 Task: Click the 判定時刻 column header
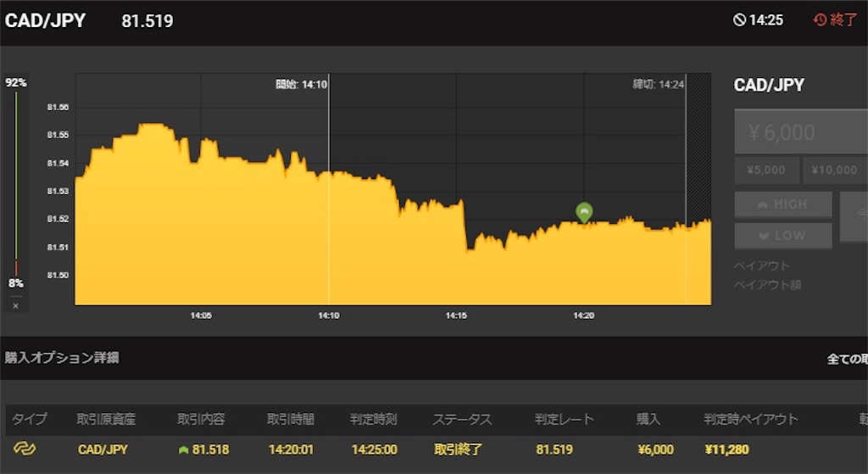coord(374,419)
